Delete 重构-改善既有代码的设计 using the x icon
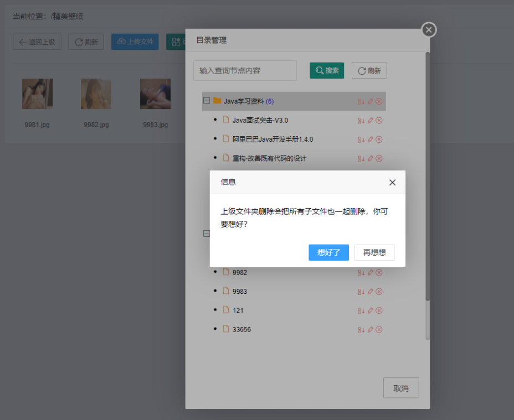 379,159
